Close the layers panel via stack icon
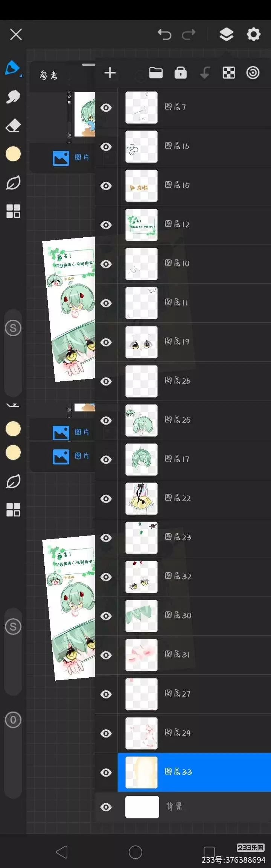Image resolution: width=271 pixels, height=868 pixels. (226, 35)
